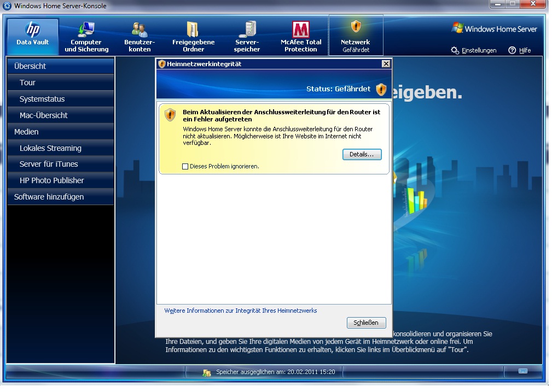
Task: Select Software hinzufügen in the sidebar
Action: (x=61, y=197)
